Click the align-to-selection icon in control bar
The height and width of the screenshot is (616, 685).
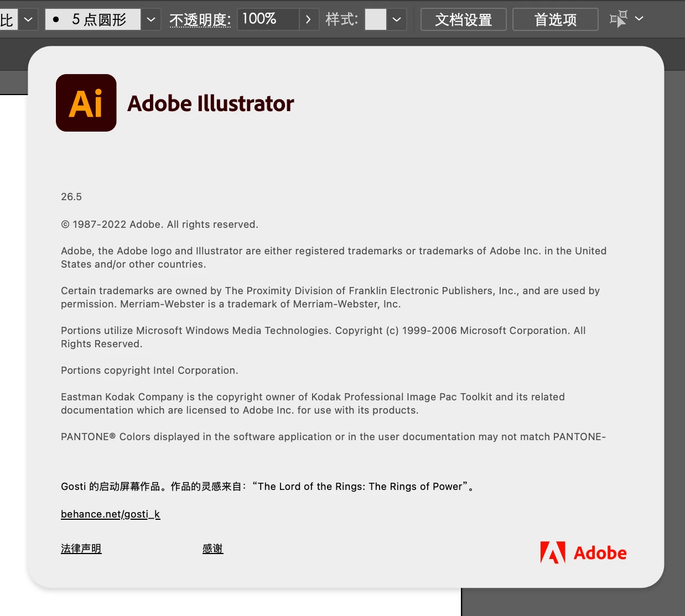click(x=619, y=19)
